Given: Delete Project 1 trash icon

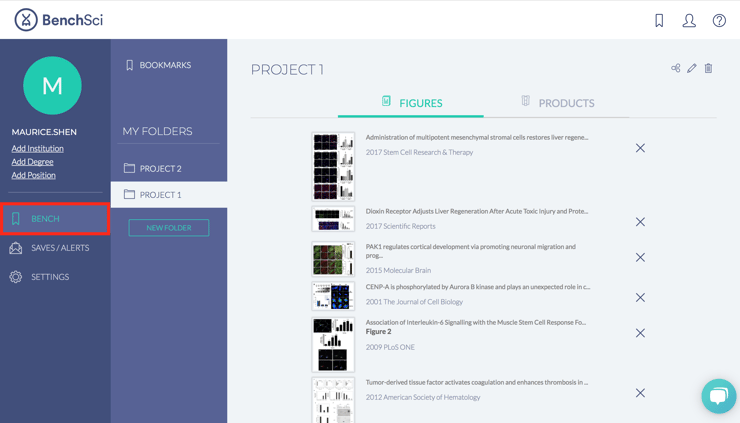Looking at the screenshot, I should click(708, 68).
